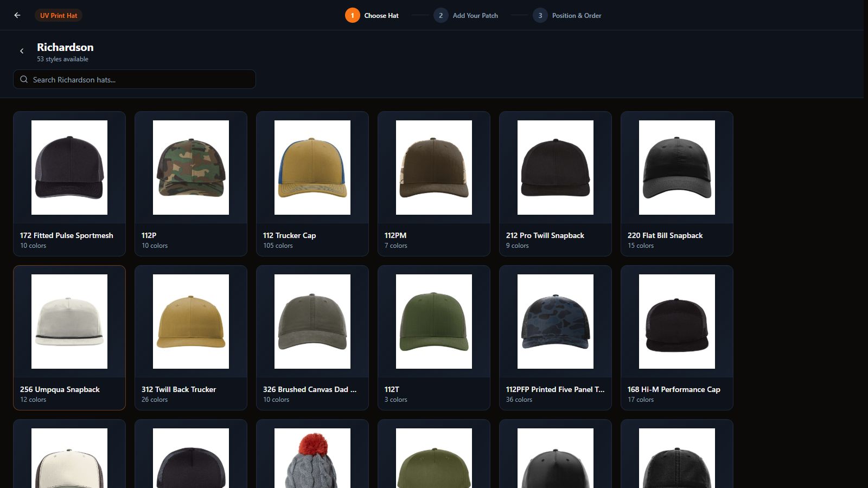Select the Richardson brand heading
The height and width of the screenshot is (488, 868).
(65, 47)
